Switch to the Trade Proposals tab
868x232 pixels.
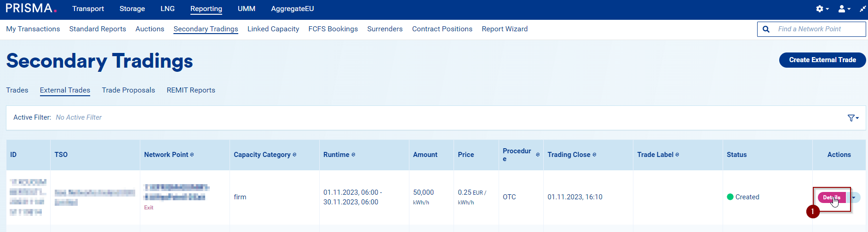128,90
